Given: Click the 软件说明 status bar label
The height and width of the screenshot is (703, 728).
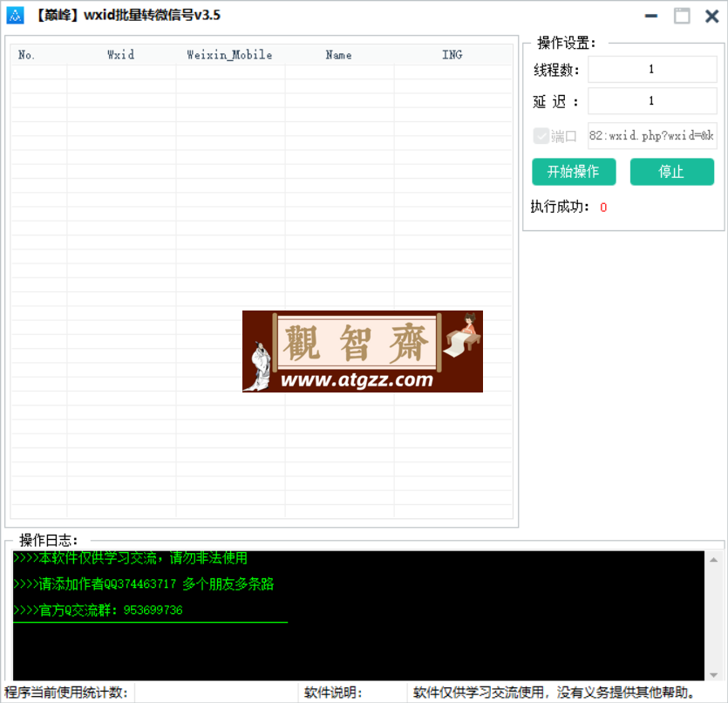Looking at the screenshot, I should point(333,693).
